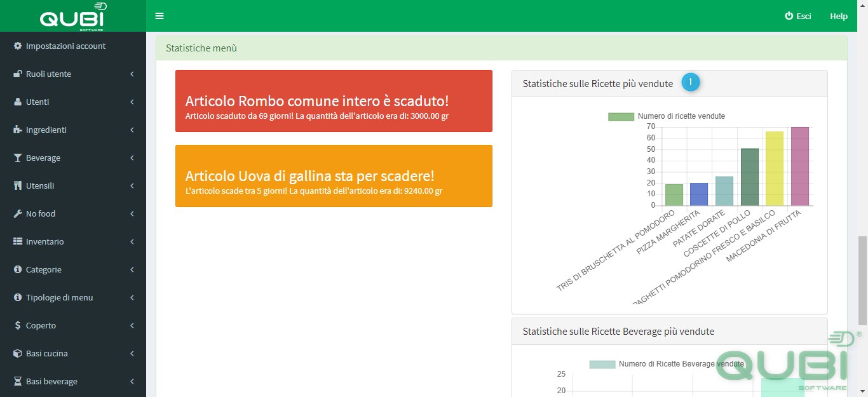Click the wrench icon beside No food

point(18,214)
